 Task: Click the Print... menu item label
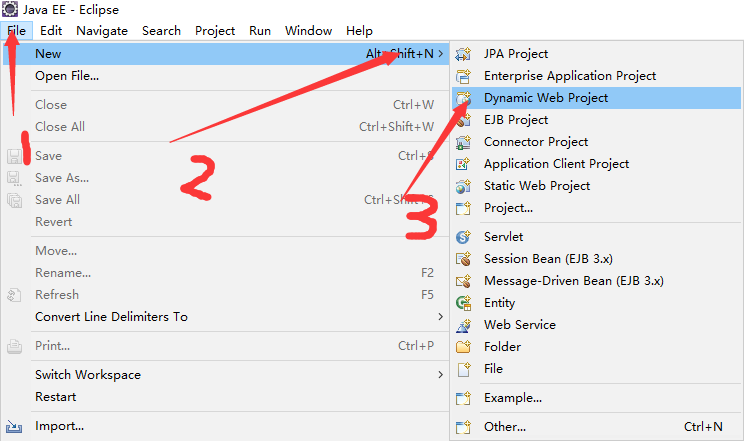53,346
